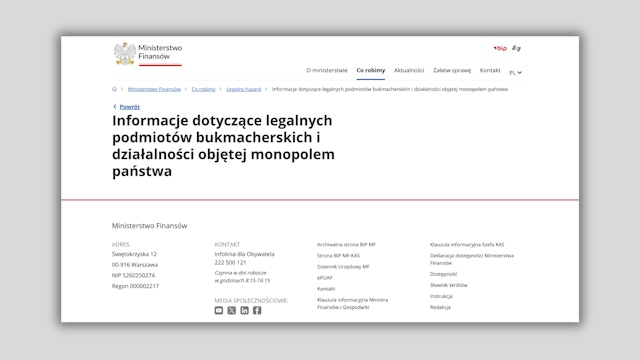Open Klauzula informacyjna Ministra Finansów i Gospodarki
Screen dimensions: 640x360
point(352,303)
